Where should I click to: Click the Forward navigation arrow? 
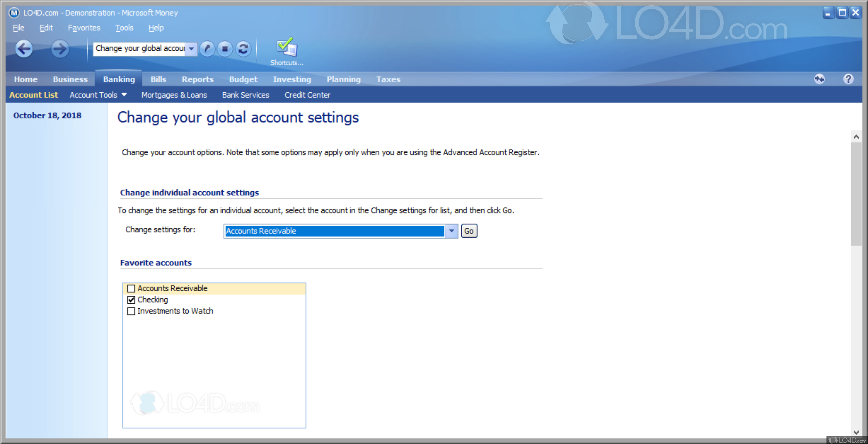tap(60, 49)
